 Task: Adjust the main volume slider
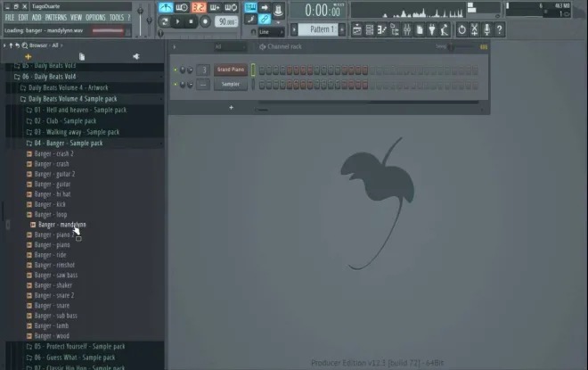[140, 21]
